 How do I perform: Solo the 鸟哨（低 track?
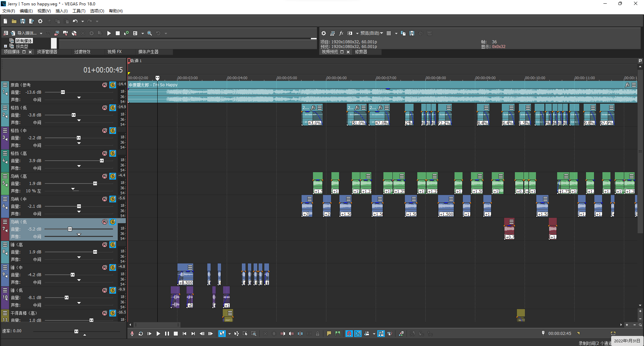point(113,222)
